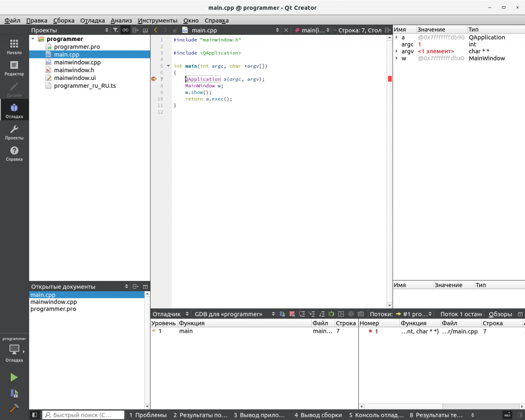Open the Проекты view selector dropdown

click(x=70, y=30)
